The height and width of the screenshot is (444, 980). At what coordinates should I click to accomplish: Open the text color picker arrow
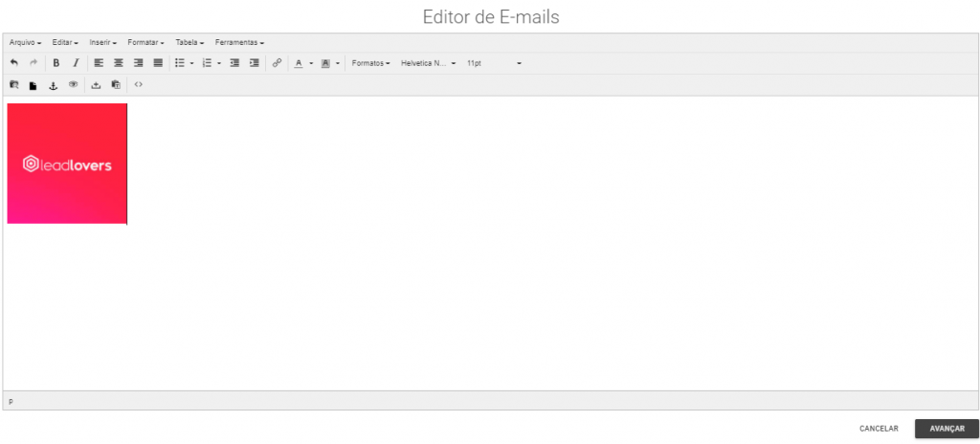click(311, 63)
